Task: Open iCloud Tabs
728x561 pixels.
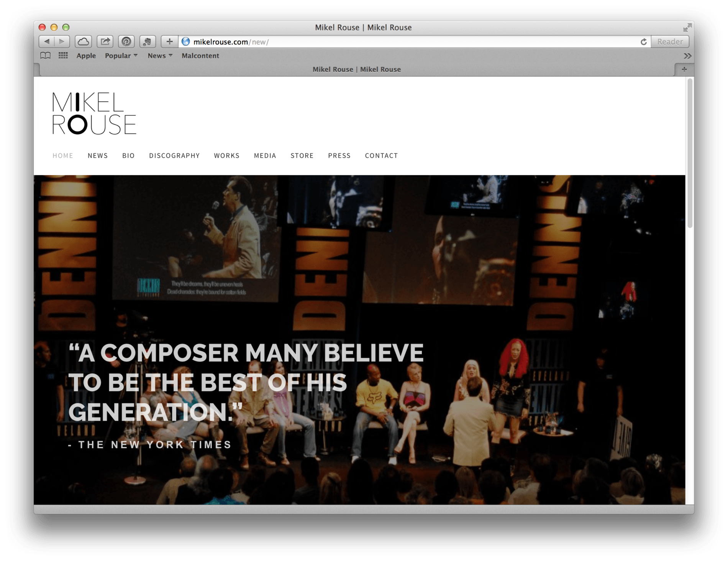Action: [x=83, y=41]
